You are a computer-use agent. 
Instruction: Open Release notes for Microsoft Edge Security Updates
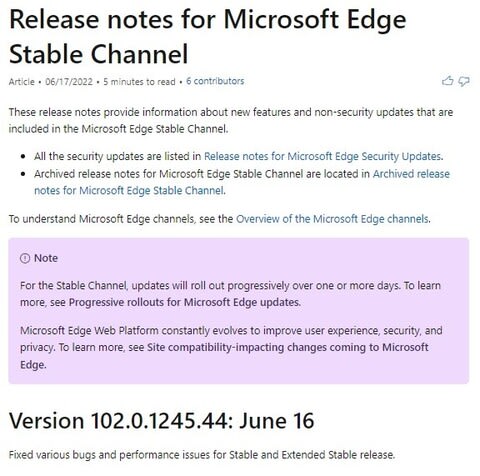click(323, 156)
